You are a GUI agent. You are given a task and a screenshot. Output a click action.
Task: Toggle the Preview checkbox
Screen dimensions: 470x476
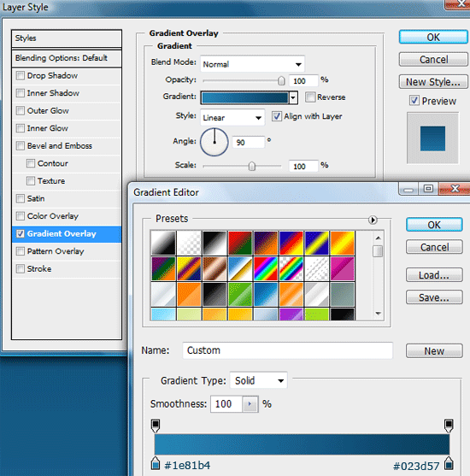pos(414,101)
